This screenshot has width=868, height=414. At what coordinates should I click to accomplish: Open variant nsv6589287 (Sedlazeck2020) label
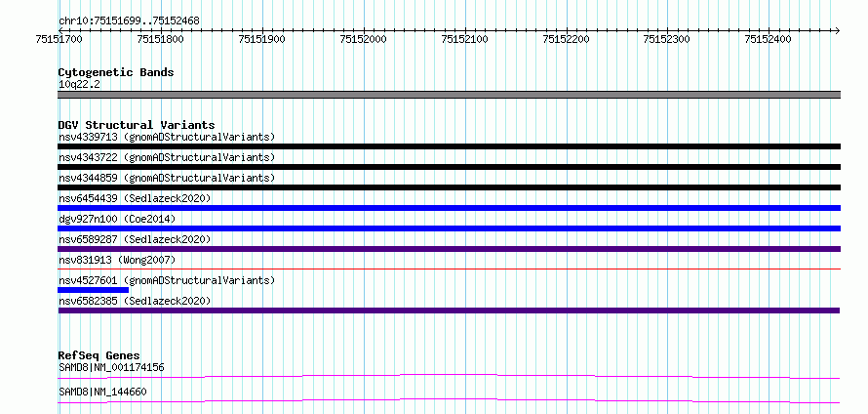(x=135, y=239)
